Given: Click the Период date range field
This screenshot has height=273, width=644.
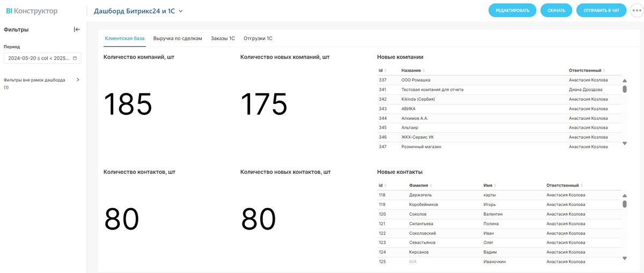Looking at the screenshot, I should coord(42,58).
